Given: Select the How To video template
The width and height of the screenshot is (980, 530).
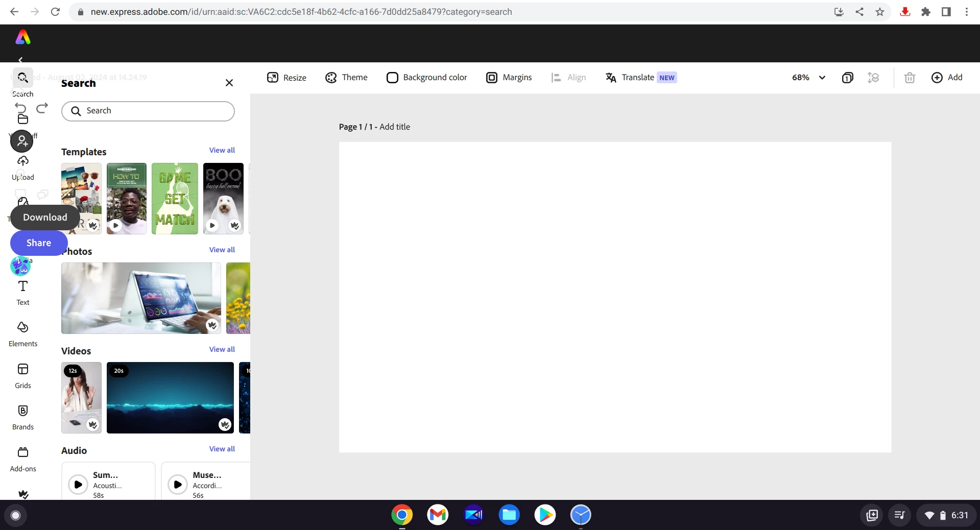Looking at the screenshot, I should tap(127, 199).
